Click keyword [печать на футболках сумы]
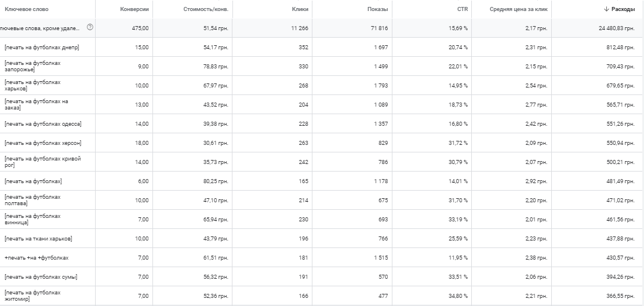Image resolution: width=644 pixels, height=306 pixels. click(x=41, y=277)
